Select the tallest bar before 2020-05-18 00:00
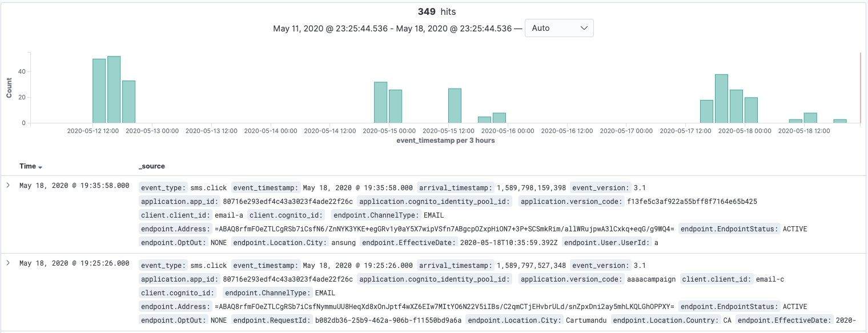 721,98
